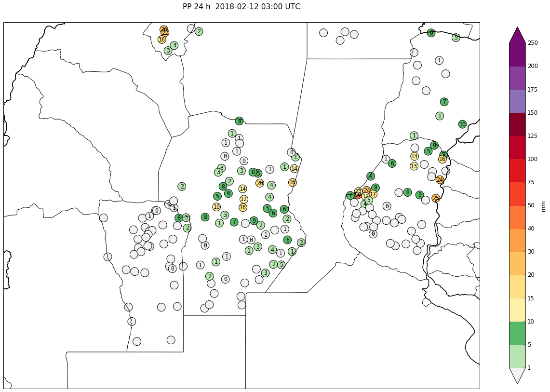Click the station marker labeled 17
The height and width of the screenshot is (392, 550).
pyautogui.click(x=373, y=194)
